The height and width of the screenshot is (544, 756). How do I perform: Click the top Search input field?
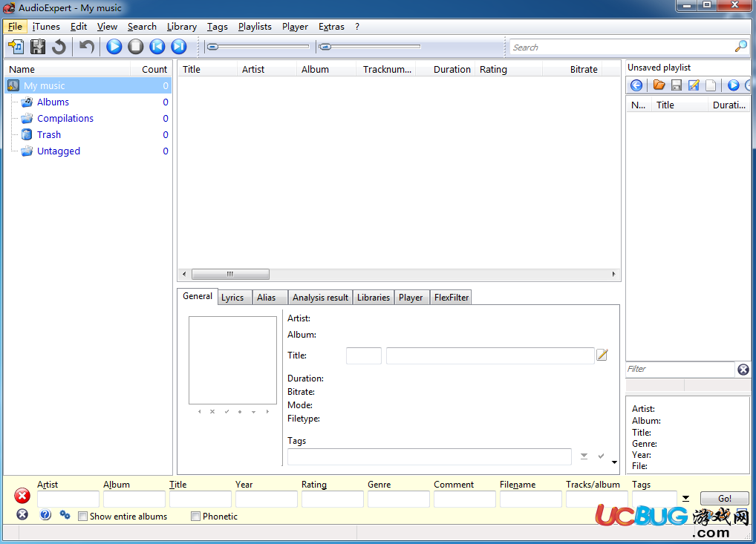click(622, 47)
